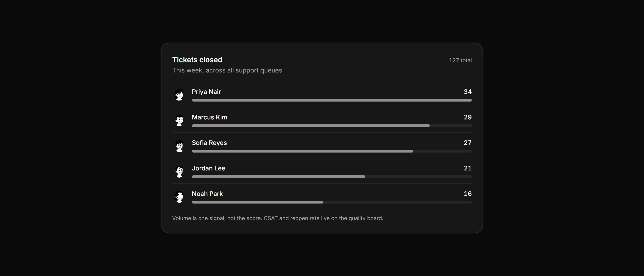Viewport: 644px width, 276px height.
Task: Click Priya Nair's count of 34
Action: 468,92
